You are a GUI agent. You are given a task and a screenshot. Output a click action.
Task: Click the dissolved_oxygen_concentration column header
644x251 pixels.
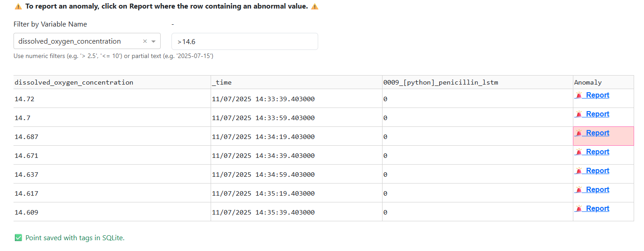tap(74, 82)
